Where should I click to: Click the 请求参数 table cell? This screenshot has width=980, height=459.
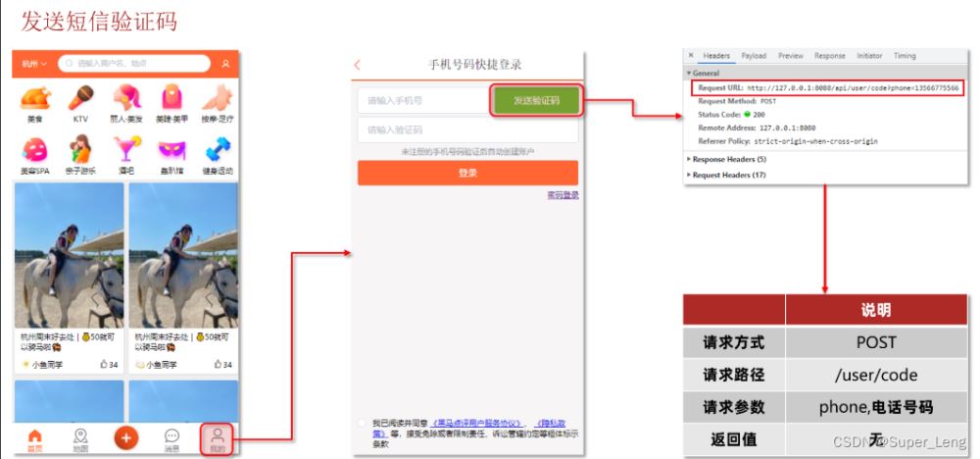click(x=734, y=407)
